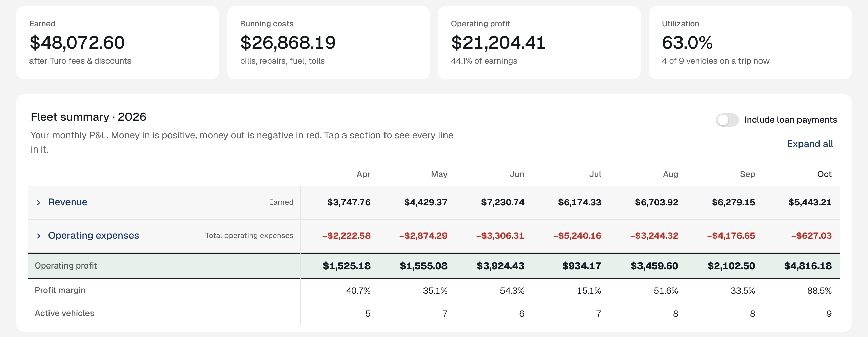Screen dimensions: 868x337
Task: Click the Fleet summary · 2026 heading
Action: [x=88, y=117]
